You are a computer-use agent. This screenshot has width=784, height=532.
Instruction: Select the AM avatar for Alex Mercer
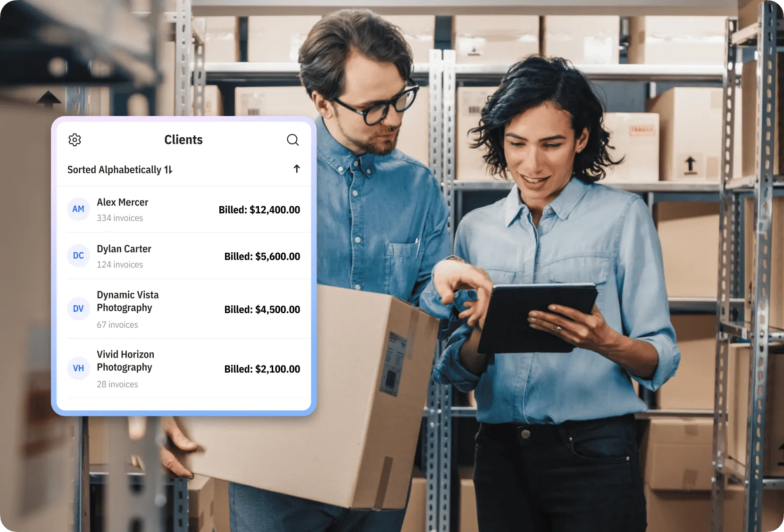coord(78,209)
